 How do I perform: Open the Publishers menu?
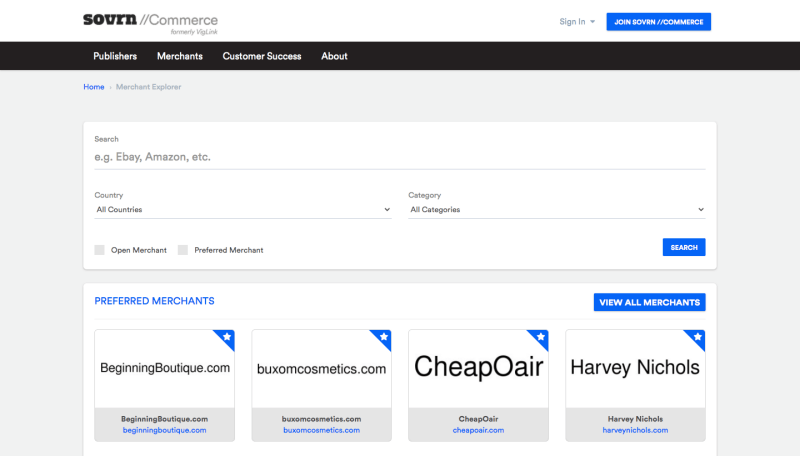tap(115, 56)
